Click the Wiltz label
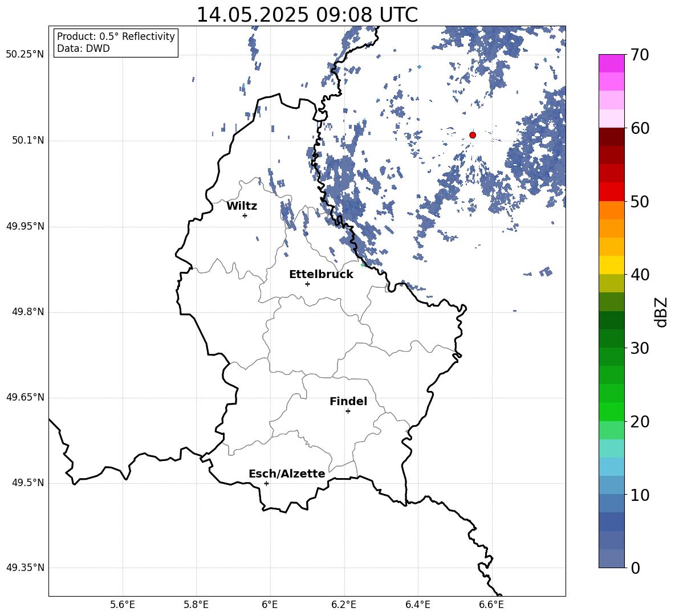Viewport: 675px width, 616px height. (x=242, y=206)
